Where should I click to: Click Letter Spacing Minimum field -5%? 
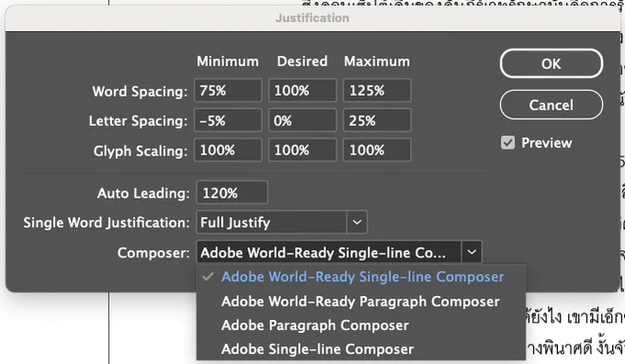[228, 120]
